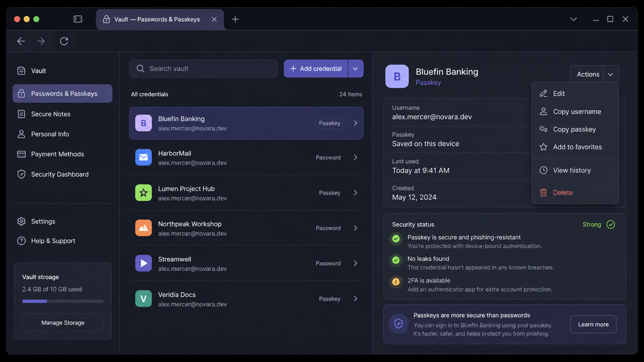This screenshot has height=362, width=644.
Task: Open the browser tab list chevron
Action: [573, 19]
